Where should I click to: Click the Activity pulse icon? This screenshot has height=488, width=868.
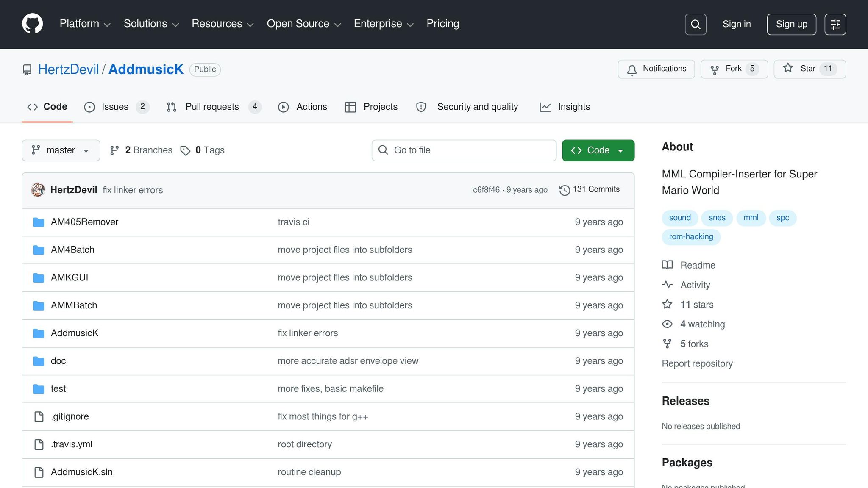point(668,285)
